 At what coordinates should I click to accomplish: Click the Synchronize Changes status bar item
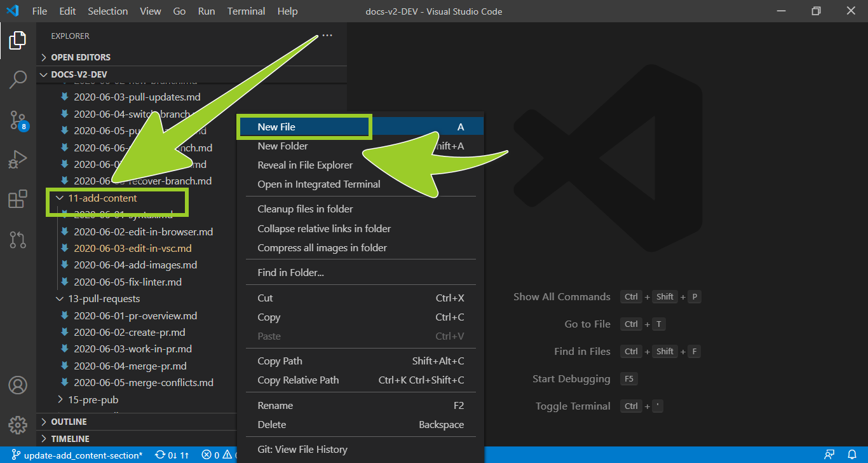(x=172, y=455)
